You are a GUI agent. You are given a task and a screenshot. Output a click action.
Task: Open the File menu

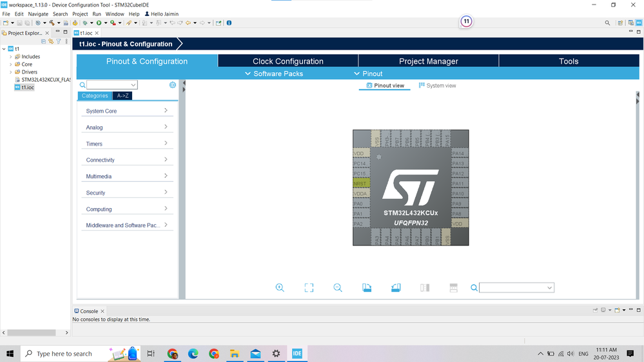6,14
